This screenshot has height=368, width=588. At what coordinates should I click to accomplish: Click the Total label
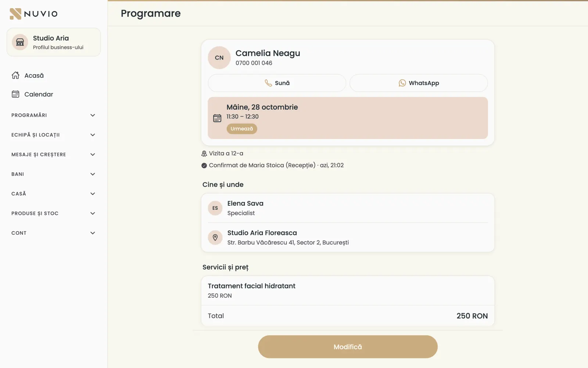tap(216, 316)
